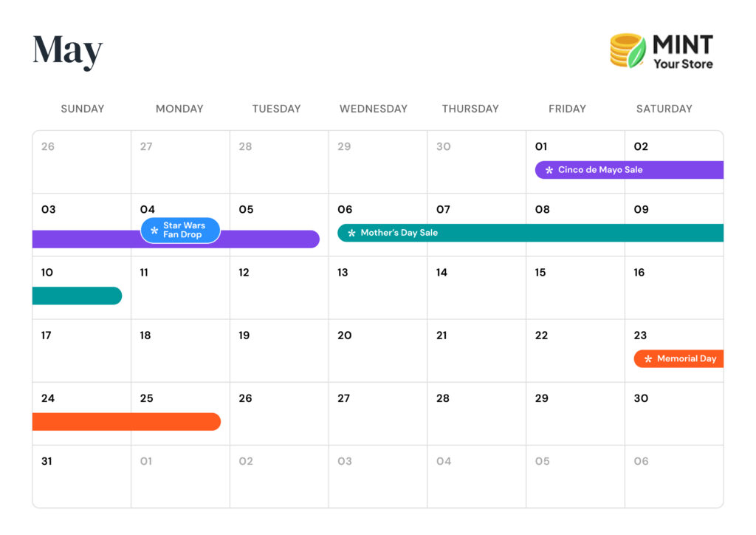
Task: Click the orange event bar on May 25
Action: tap(177, 421)
